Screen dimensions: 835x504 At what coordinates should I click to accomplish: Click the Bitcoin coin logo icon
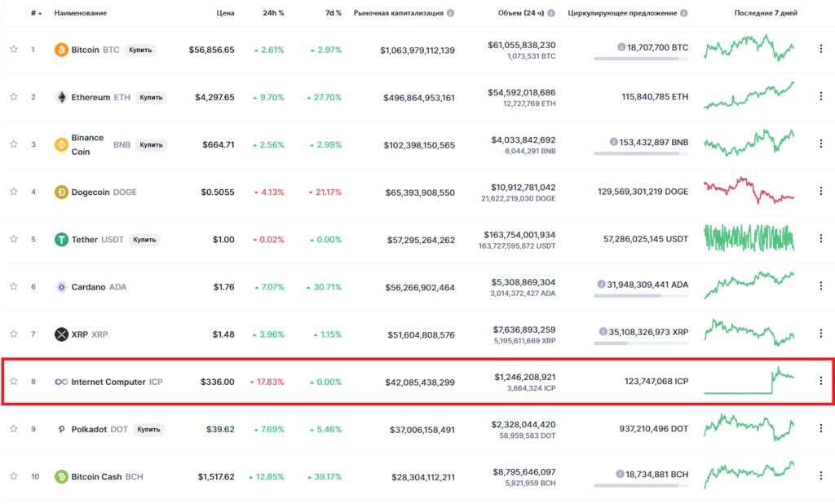(x=61, y=50)
